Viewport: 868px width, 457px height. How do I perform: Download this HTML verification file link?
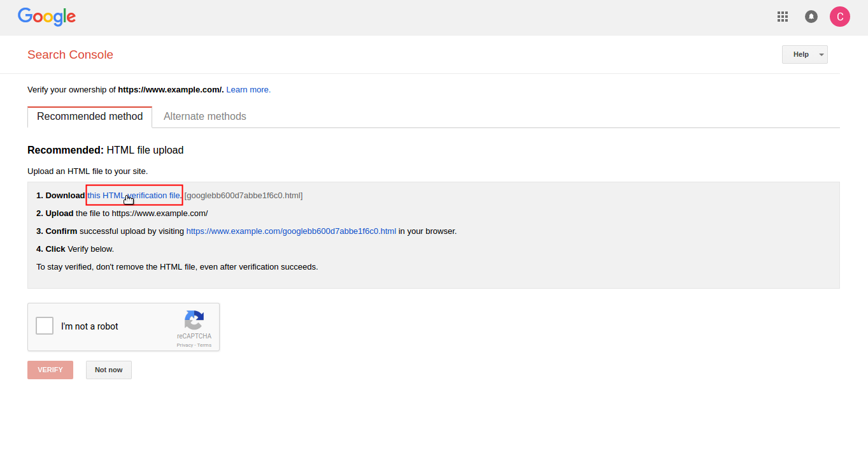[x=134, y=195]
